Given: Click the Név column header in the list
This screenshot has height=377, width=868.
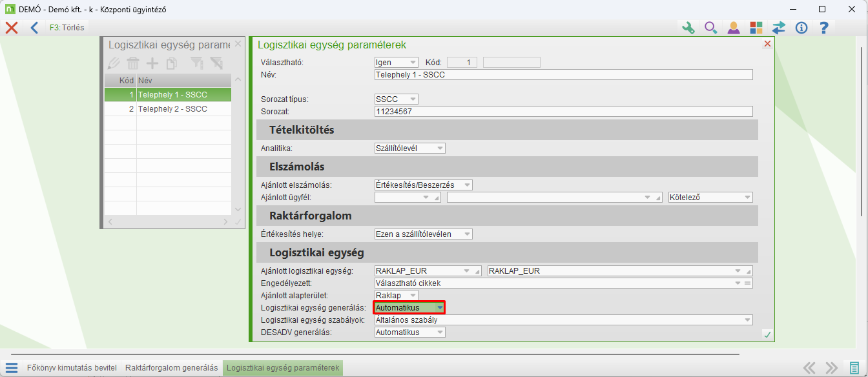Looking at the screenshot, I should (x=184, y=81).
